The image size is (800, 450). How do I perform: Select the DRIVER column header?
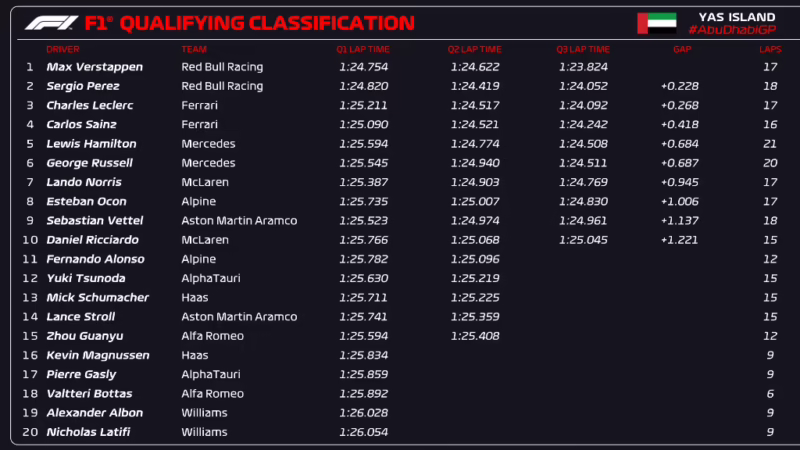[x=62, y=48]
